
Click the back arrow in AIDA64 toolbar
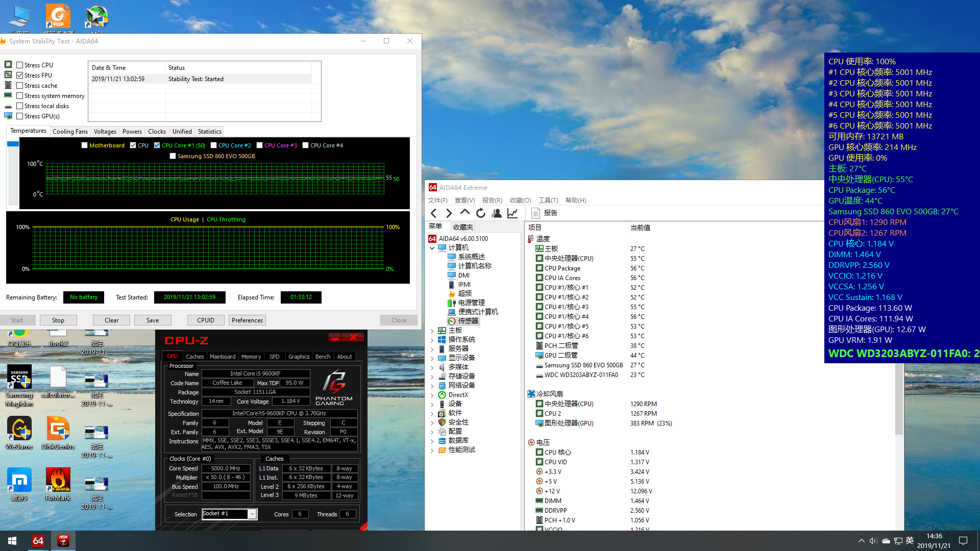click(x=434, y=213)
